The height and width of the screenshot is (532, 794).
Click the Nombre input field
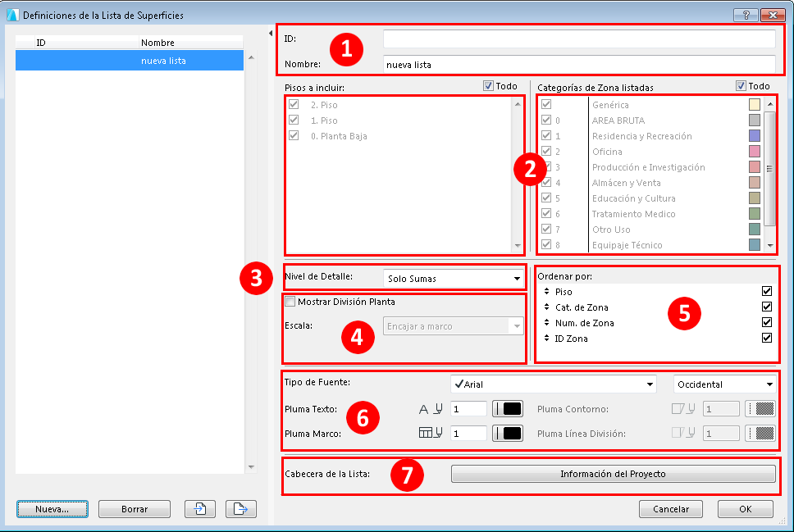[x=579, y=64]
